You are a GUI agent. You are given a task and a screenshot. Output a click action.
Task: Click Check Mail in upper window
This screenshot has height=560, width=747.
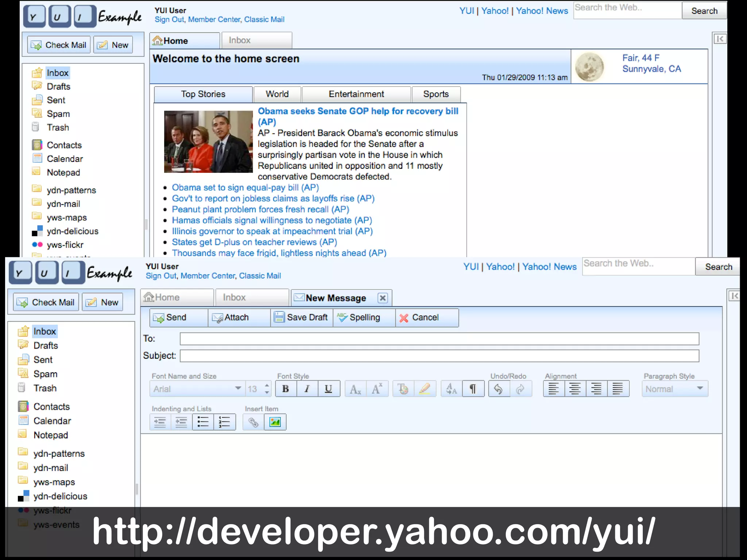(59, 45)
